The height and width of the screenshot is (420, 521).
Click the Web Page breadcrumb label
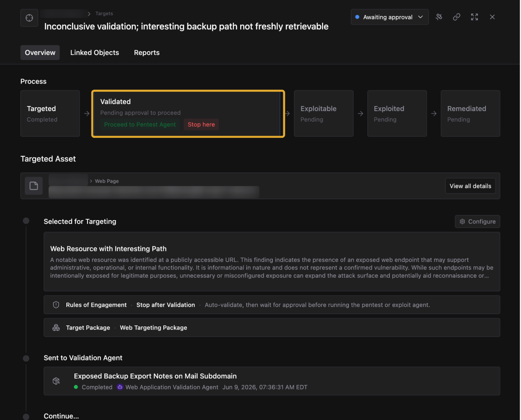tap(107, 181)
